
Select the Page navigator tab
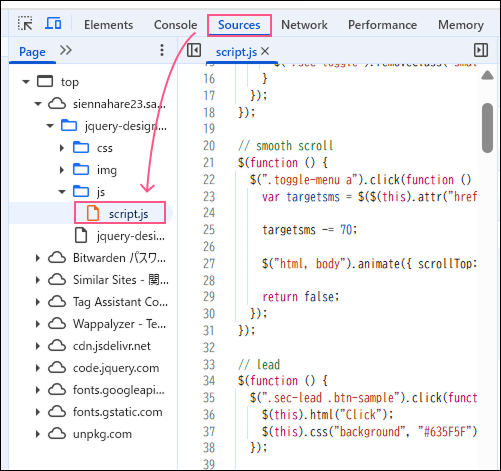point(32,52)
